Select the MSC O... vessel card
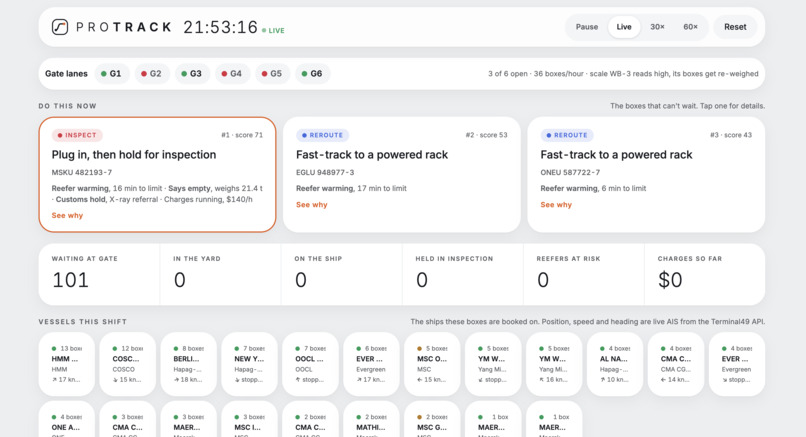 tap(432, 364)
